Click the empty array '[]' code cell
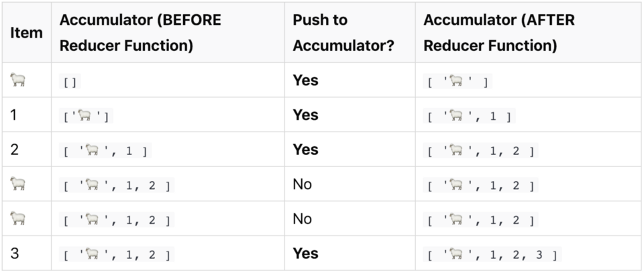The width and height of the screenshot is (644, 273). 70,83
